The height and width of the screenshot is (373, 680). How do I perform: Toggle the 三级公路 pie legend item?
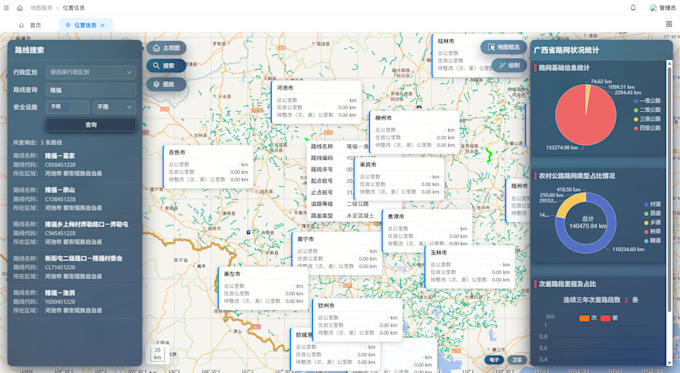click(647, 119)
